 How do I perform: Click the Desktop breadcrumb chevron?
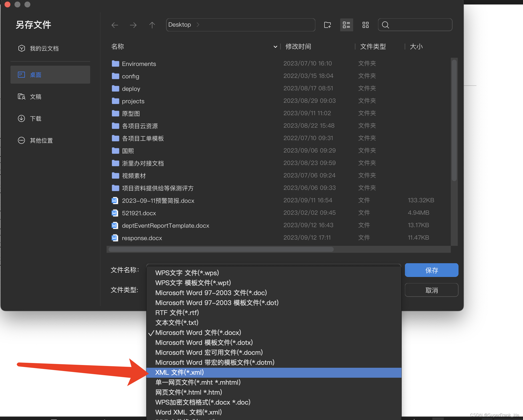pyautogui.click(x=198, y=25)
